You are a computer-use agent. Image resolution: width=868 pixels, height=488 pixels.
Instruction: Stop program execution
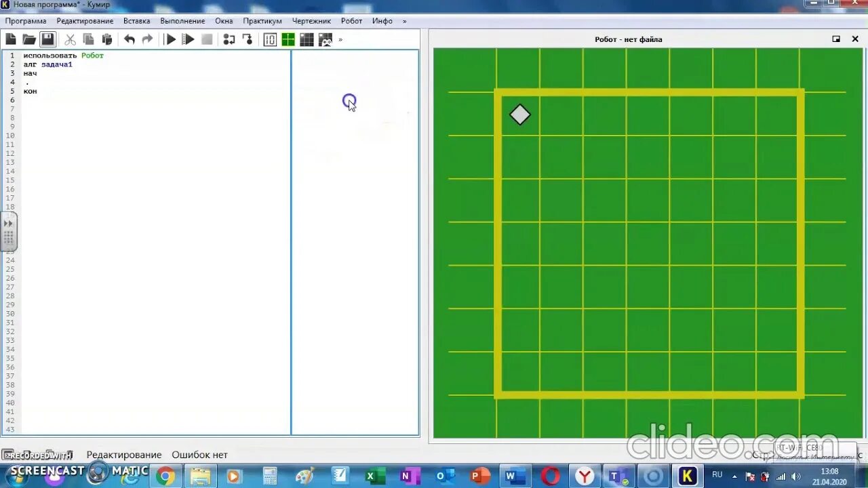pyautogui.click(x=207, y=39)
